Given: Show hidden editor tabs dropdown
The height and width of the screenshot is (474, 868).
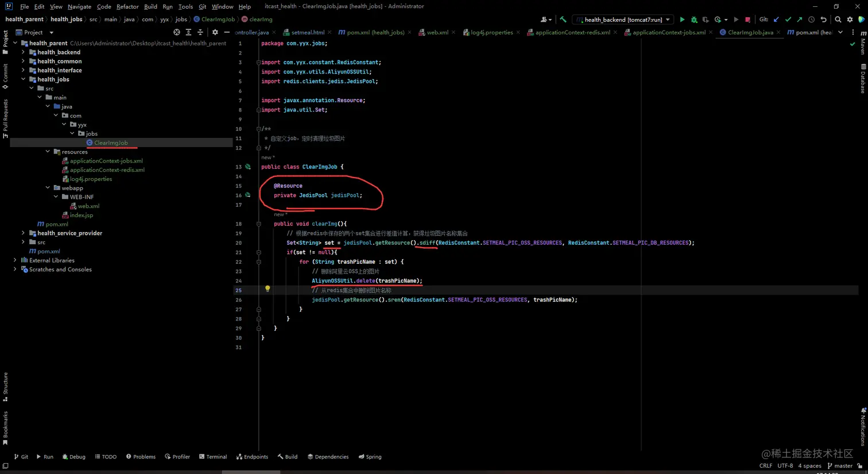Looking at the screenshot, I should [x=840, y=32].
